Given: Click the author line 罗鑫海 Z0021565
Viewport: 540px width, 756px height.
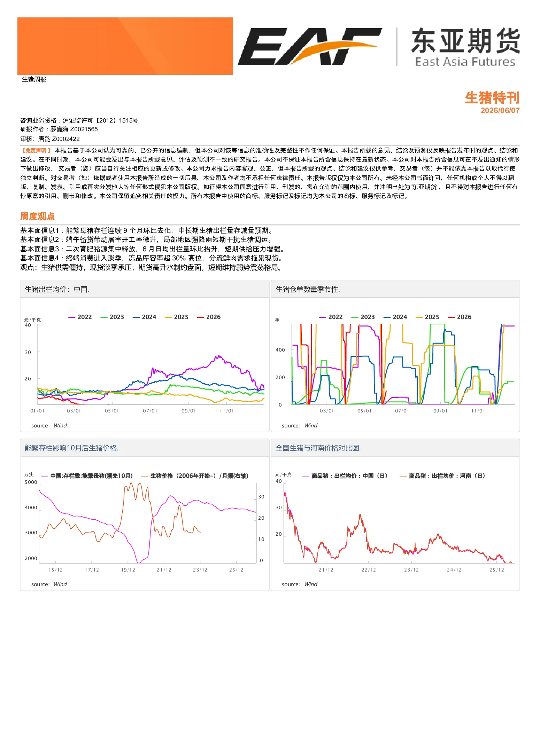Looking at the screenshot, I should [x=59, y=129].
